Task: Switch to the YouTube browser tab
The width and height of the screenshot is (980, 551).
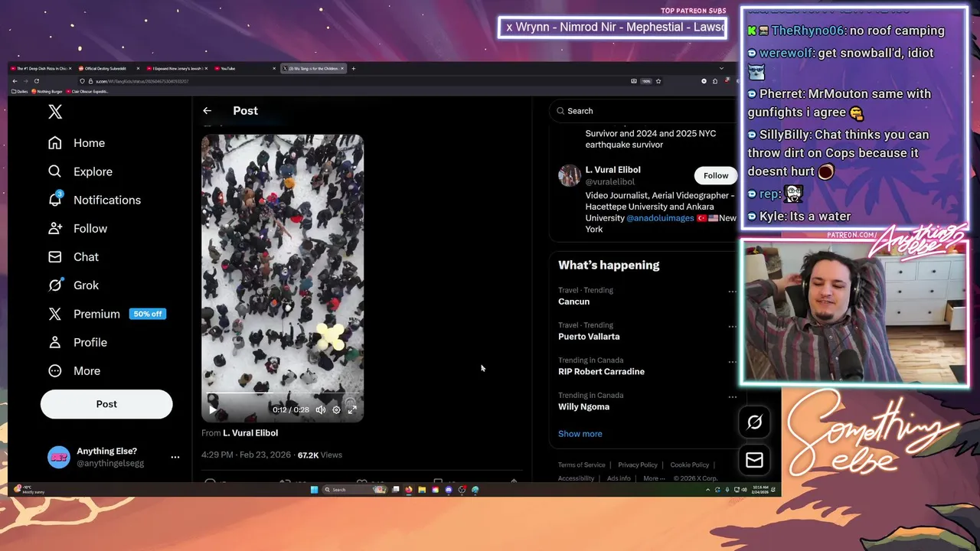Action: [x=245, y=69]
